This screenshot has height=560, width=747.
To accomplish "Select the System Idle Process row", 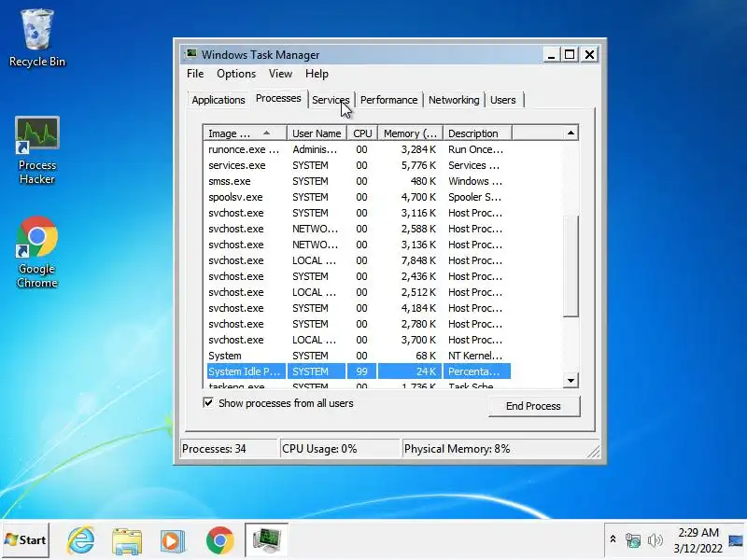I will (x=359, y=371).
